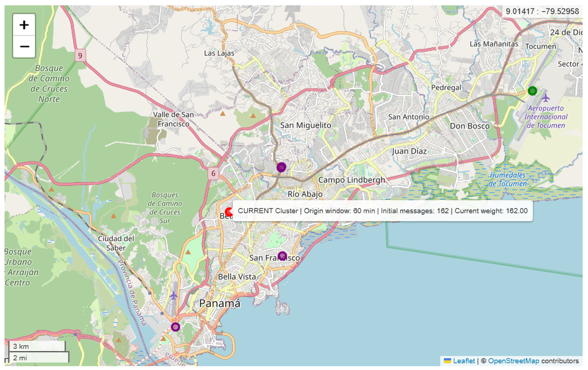
Task: Click the San Miguelito map label
Action: (x=305, y=125)
